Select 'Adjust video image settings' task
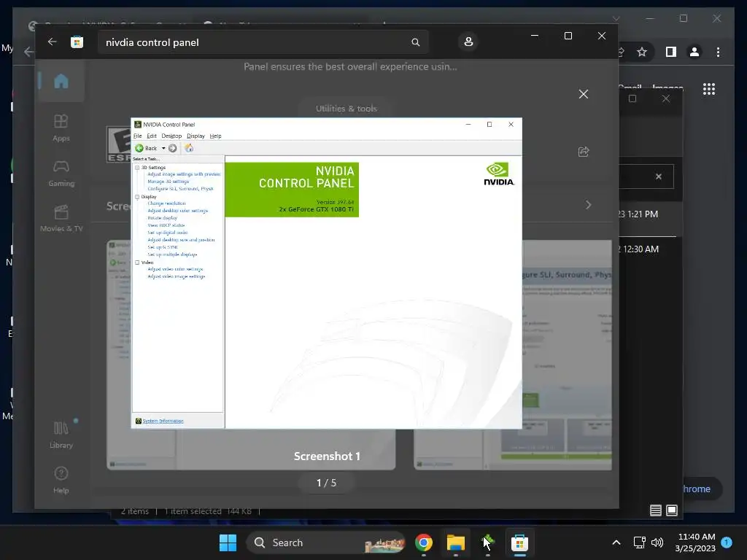747x560 pixels. coord(176,276)
